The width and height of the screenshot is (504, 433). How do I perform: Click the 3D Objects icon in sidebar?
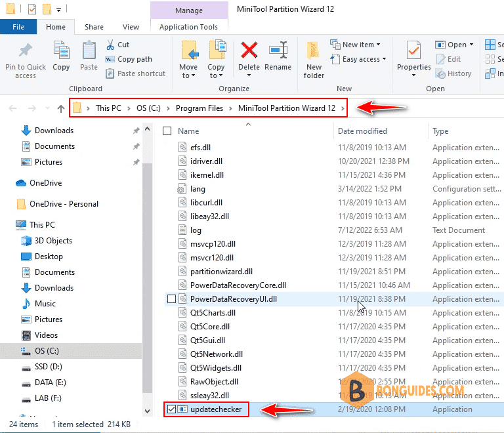[26, 241]
